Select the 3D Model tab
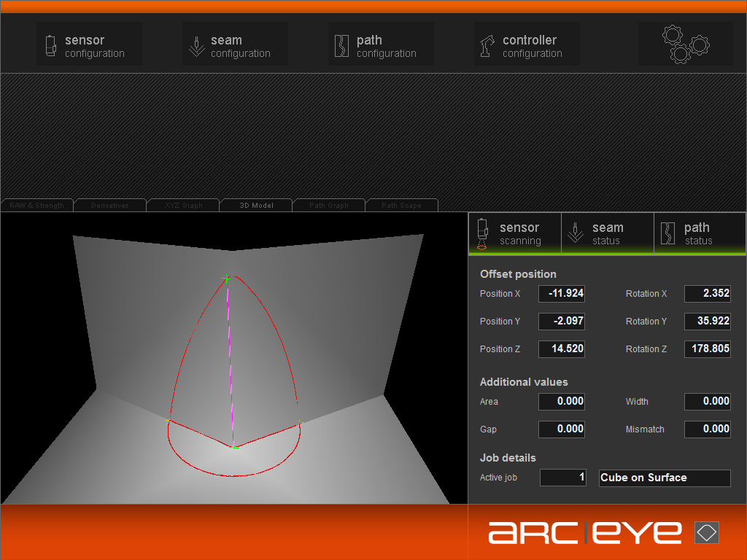The image size is (747, 560). [x=256, y=206]
